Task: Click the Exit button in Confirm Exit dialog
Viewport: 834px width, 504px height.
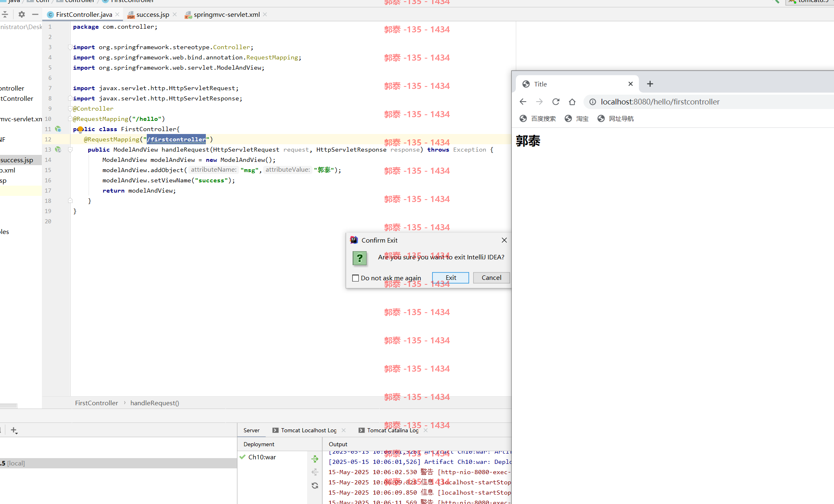Action: 450,278
